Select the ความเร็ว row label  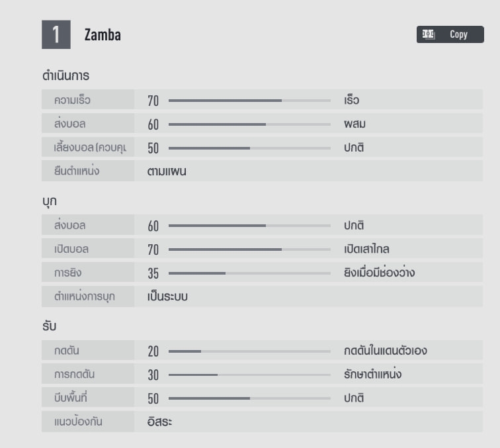tap(73, 101)
